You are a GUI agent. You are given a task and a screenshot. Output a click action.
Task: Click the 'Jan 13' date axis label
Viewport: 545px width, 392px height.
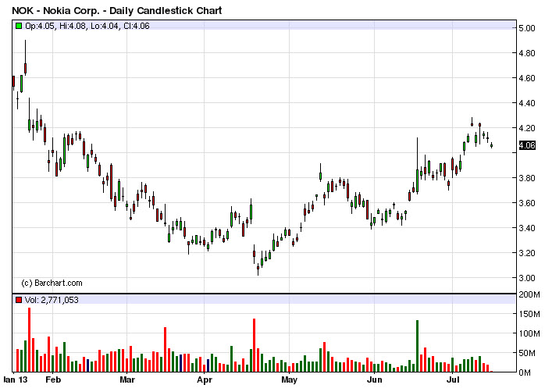15,380
